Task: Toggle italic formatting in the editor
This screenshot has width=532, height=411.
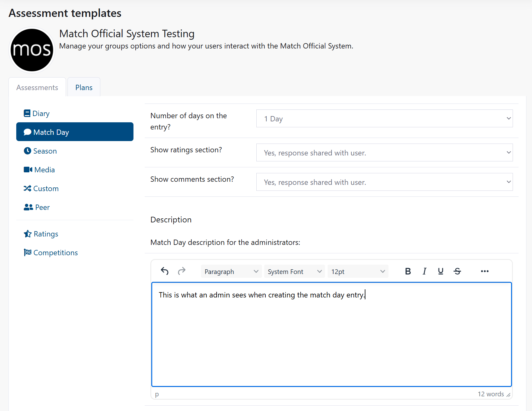Action: (424, 271)
